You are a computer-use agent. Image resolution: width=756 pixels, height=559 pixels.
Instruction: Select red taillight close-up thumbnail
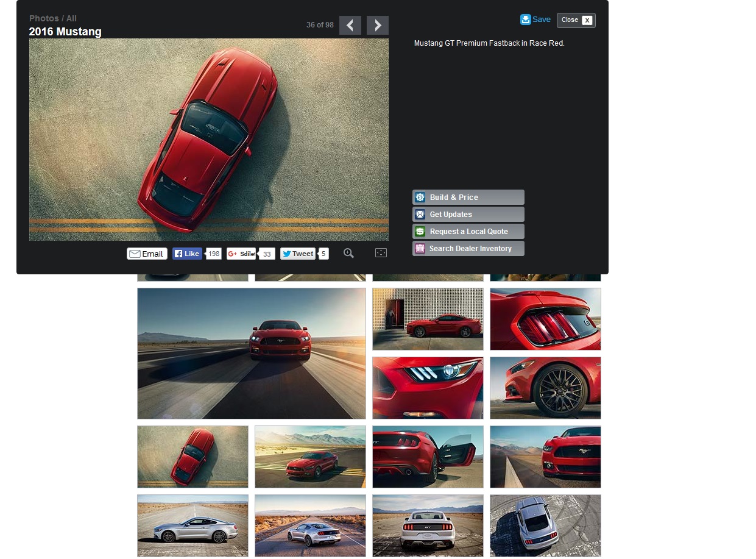(x=545, y=319)
